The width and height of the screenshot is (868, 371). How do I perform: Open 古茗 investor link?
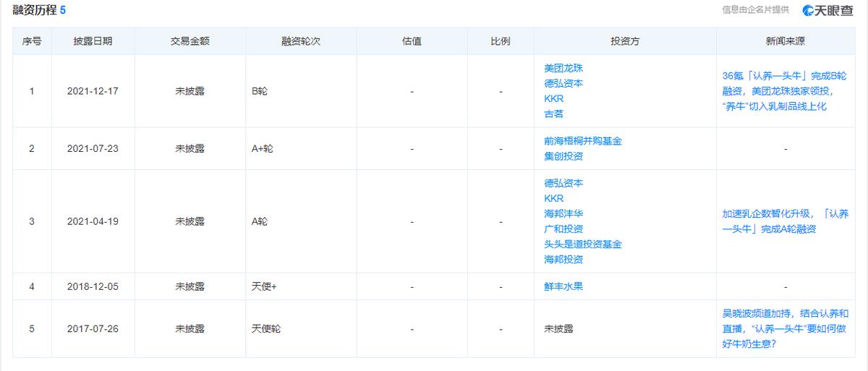[x=553, y=114]
